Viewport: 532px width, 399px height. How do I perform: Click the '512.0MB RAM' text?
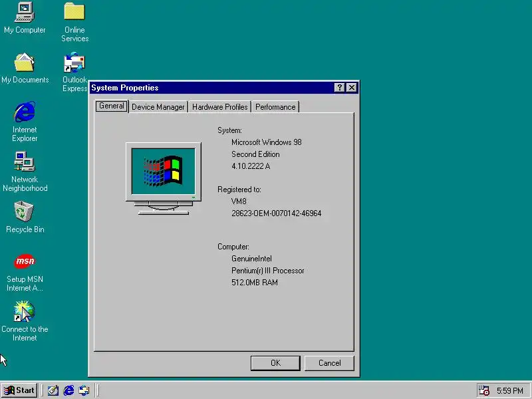click(255, 282)
